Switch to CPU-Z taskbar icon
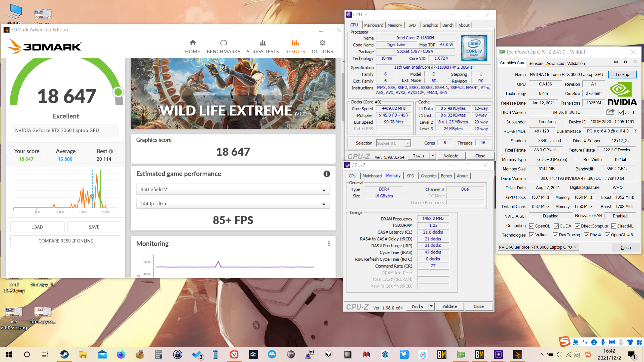Screen dimensions: 644x362 pos(498,354)
